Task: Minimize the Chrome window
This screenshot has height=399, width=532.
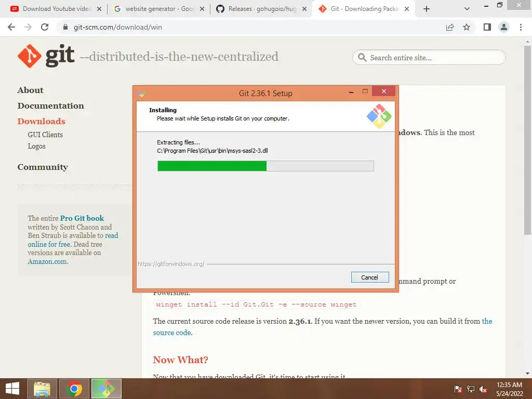Action: pos(486,5)
